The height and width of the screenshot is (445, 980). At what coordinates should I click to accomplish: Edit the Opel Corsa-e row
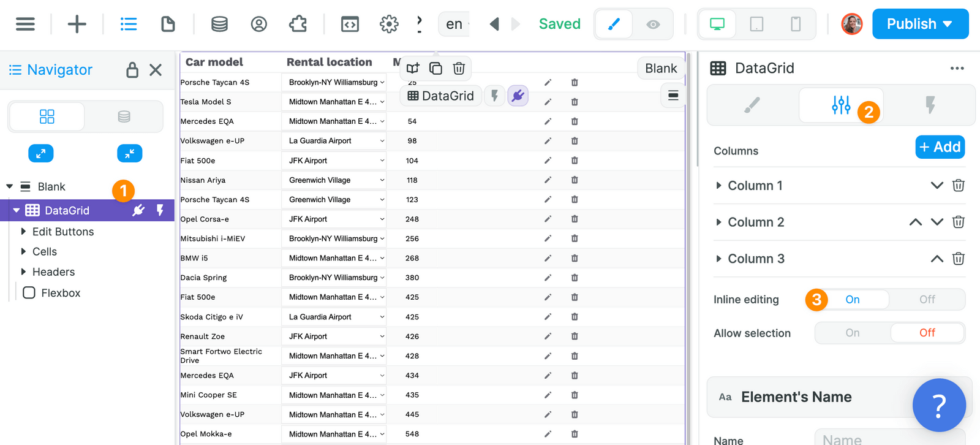coord(548,219)
